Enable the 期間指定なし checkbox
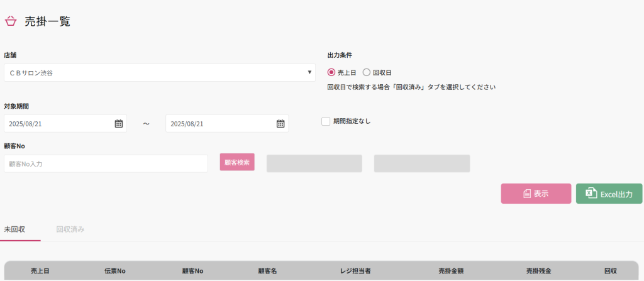The height and width of the screenshot is (281, 644). 326,121
